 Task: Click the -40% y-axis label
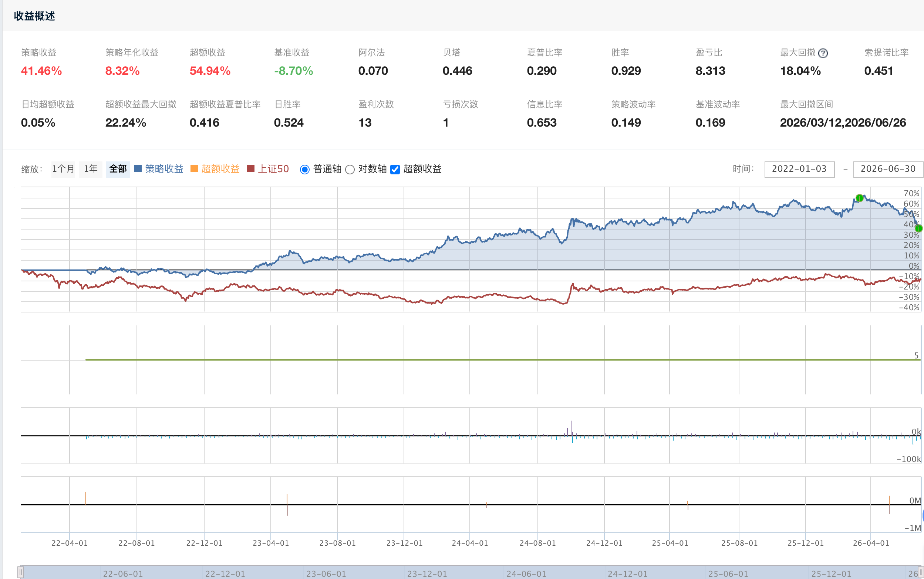909,308
